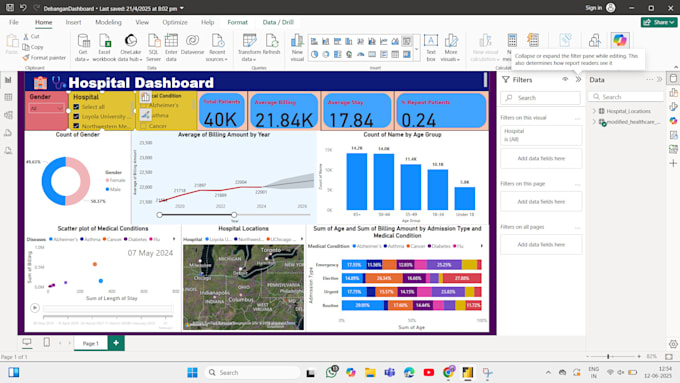Add a new page with plus button
Image resolution: width=680 pixels, height=383 pixels.
(x=116, y=343)
